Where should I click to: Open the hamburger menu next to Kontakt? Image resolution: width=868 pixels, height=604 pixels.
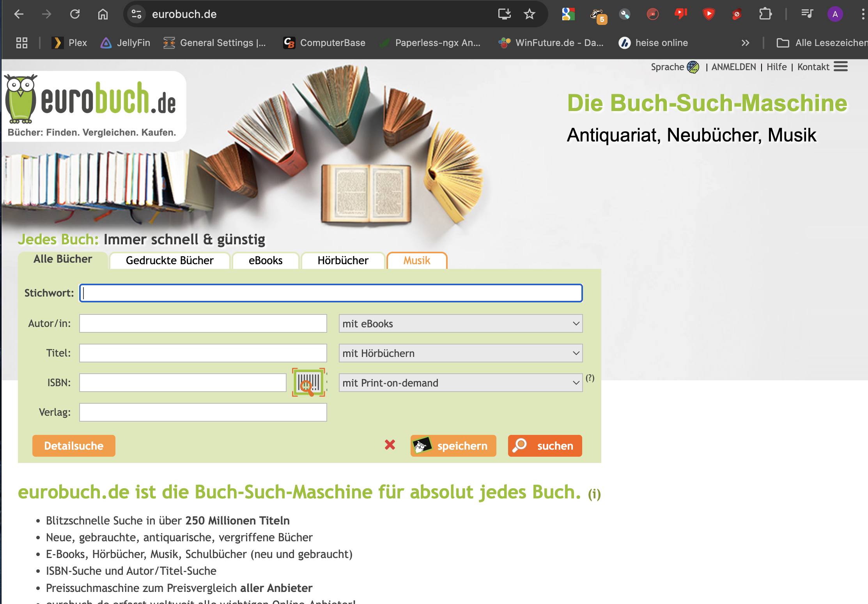pos(841,67)
